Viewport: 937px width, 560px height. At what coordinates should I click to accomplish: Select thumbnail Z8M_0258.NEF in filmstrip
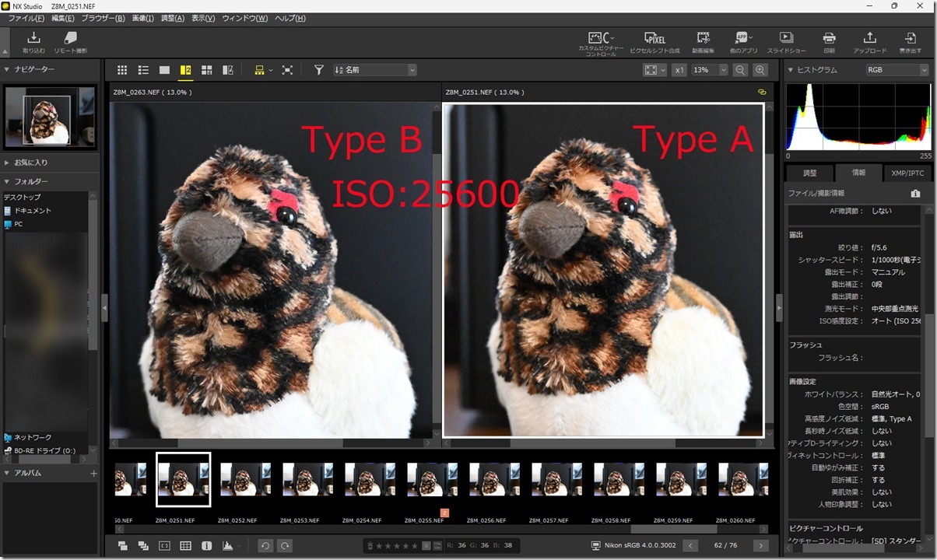[x=619, y=479]
